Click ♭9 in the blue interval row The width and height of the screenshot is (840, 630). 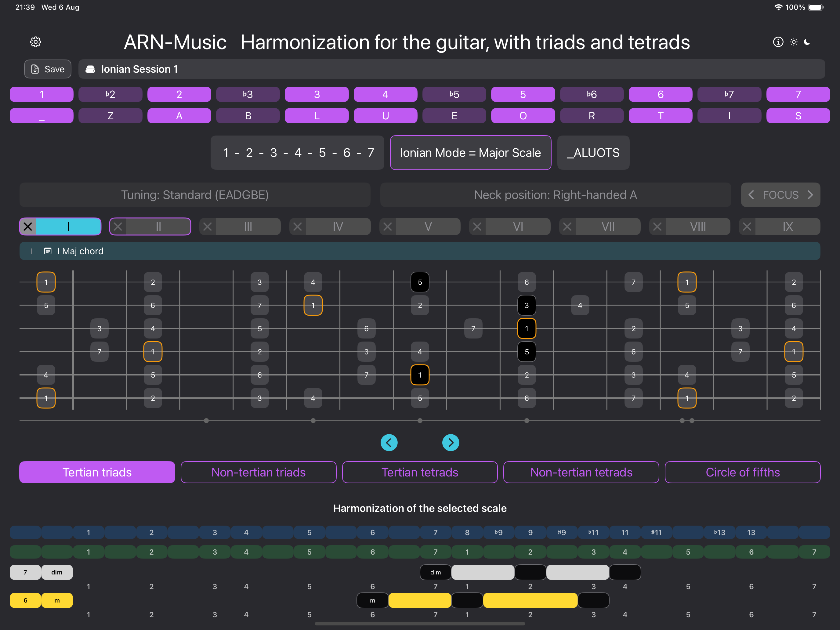[499, 532]
